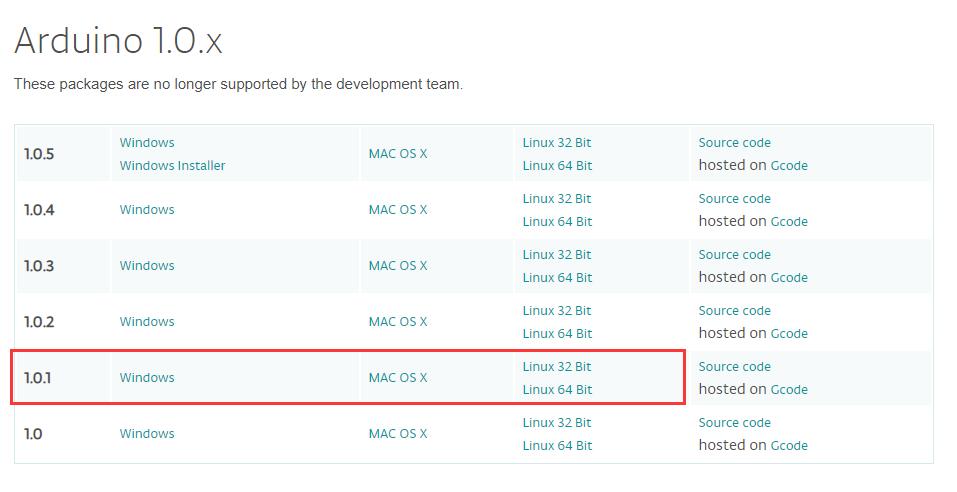This screenshot has width=957, height=492.
Task: Open Source code link in 1.0.4 row
Action: click(x=735, y=199)
